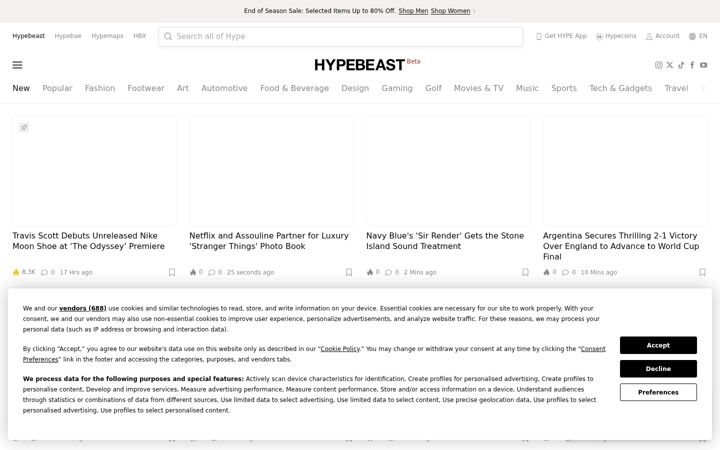720x450 pixels.
Task: Open the Cookie Policy link
Action: [x=340, y=349]
